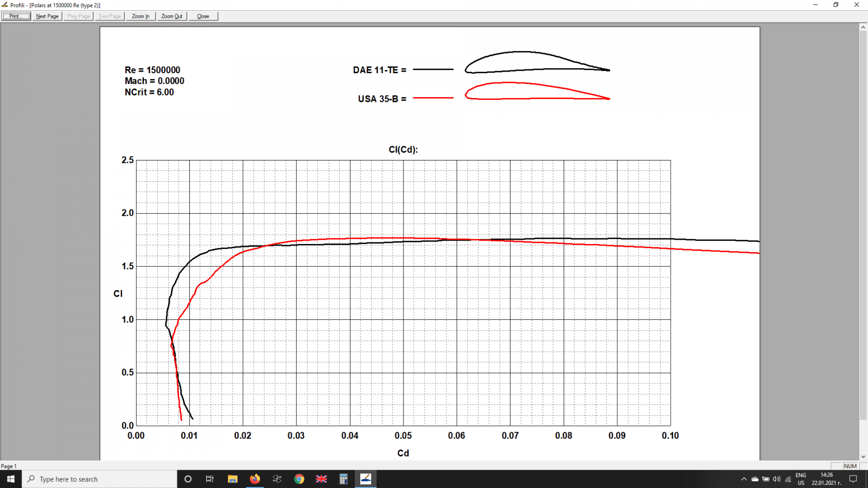Click the vertical scrollbar thumb
The height and width of the screenshot is (488, 868).
point(863,225)
